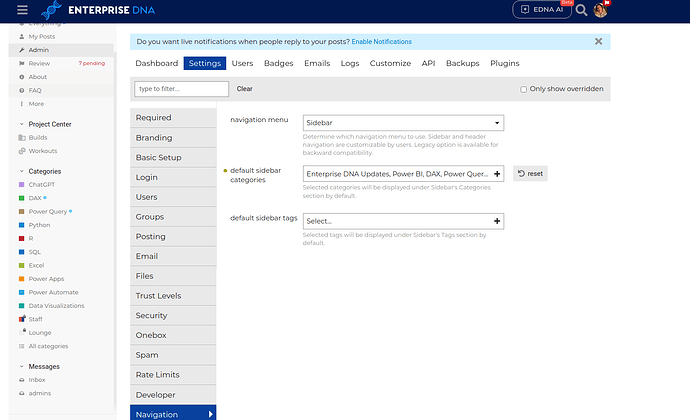Image resolution: width=690 pixels, height=420 pixels.
Task: Click the Power Apps orange square
Action: point(22,279)
